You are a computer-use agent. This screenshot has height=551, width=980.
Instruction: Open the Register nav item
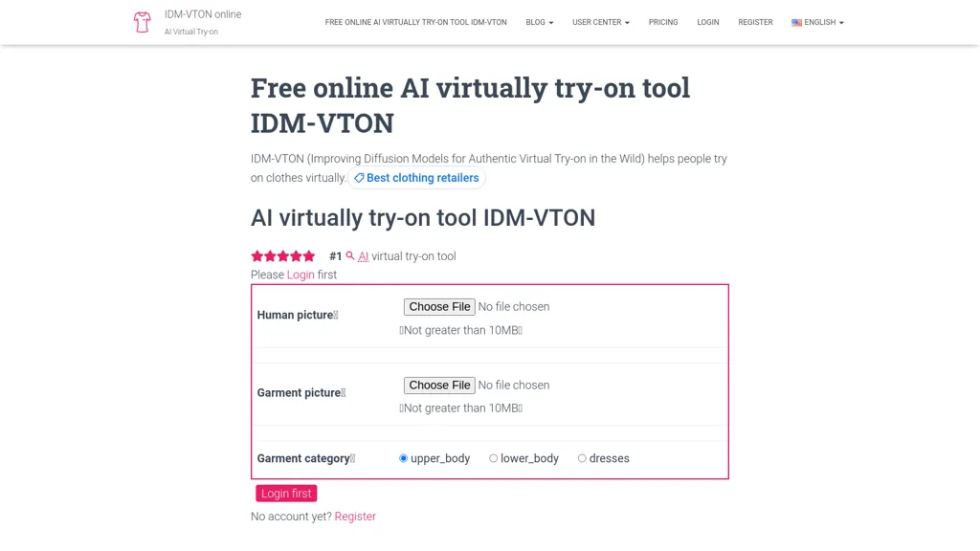(x=755, y=23)
